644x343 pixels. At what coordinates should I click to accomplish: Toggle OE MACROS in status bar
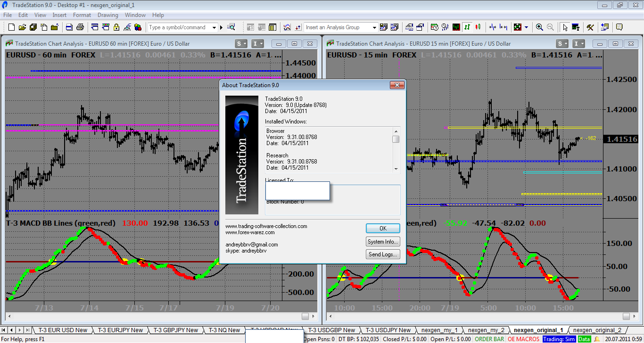[523, 339]
